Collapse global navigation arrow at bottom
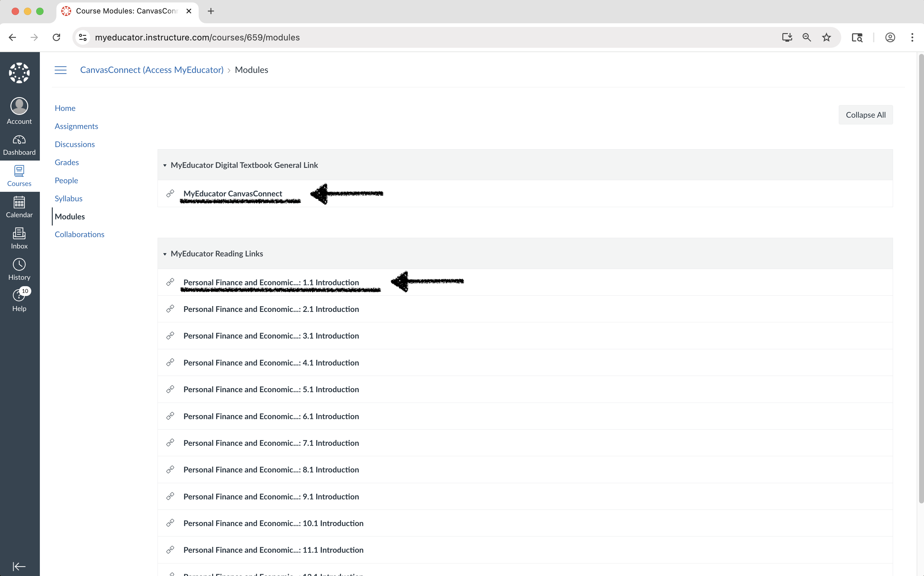This screenshot has height=576, width=924. (x=19, y=566)
